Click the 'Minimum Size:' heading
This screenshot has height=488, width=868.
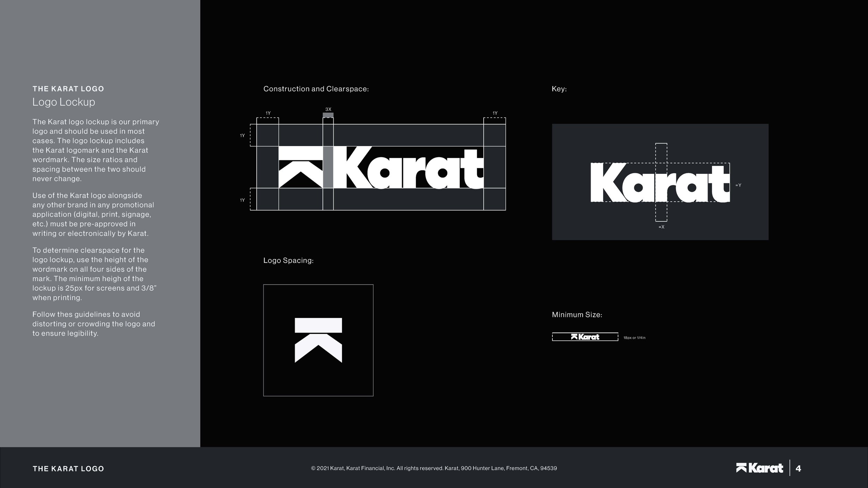[x=577, y=315]
